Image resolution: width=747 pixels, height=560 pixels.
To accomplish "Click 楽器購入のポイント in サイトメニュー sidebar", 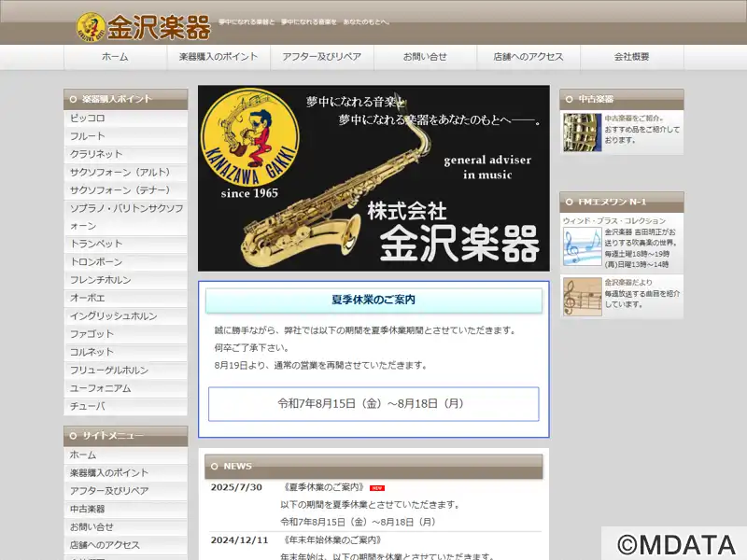I will (x=126, y=473).
